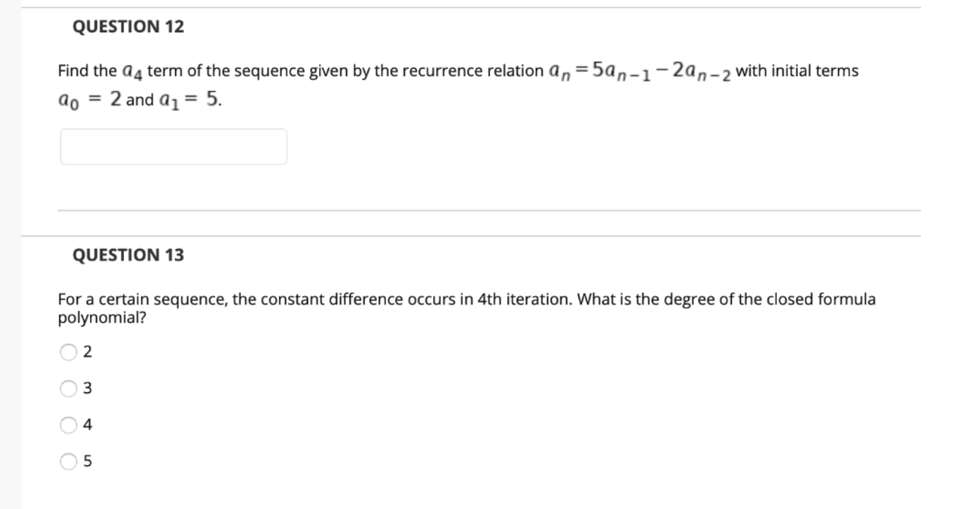The width and height of the screenshot is (980, 509).
Task: Choose option 3 for the polynomial degree question
Action: click(68, 387)
